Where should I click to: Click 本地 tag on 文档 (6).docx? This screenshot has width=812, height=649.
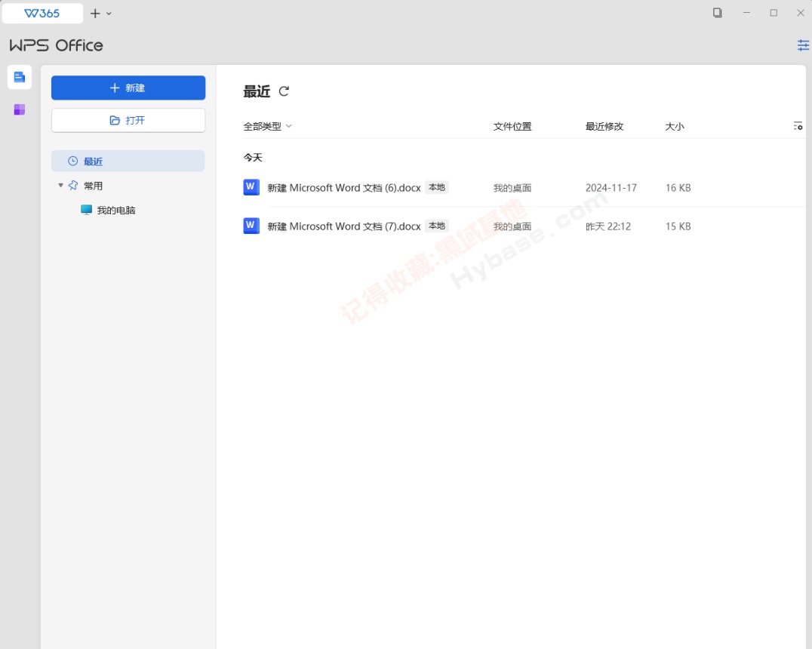pyautogui.click(x=436, y=187)
